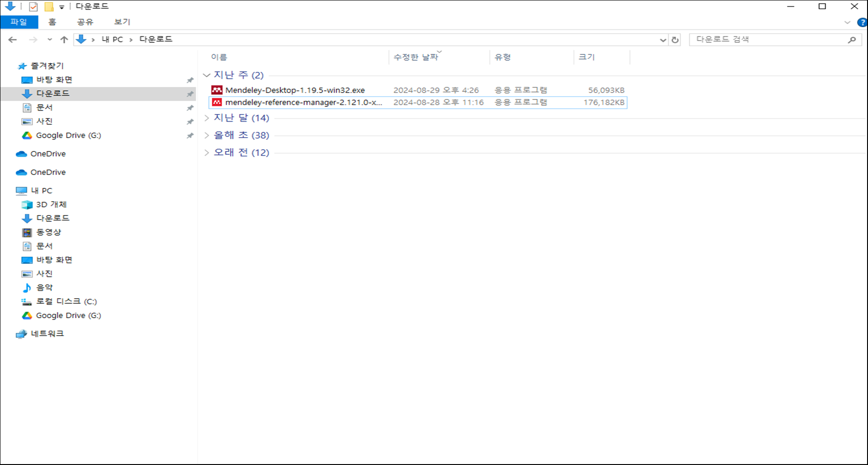Click the pin icon next to 바탕 화면

point(190,80)
